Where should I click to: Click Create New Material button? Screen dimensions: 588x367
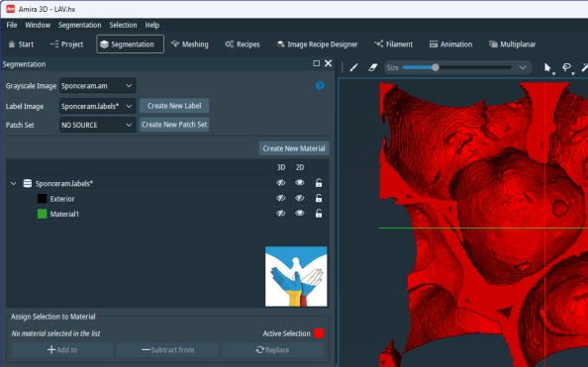tap(294, 148)
